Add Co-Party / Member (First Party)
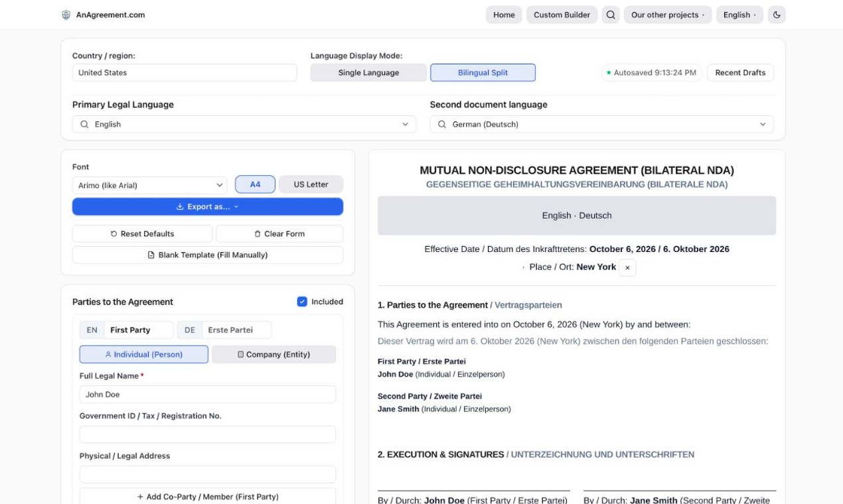This screenshot has width=843, height=504. (x=208, y=497)
